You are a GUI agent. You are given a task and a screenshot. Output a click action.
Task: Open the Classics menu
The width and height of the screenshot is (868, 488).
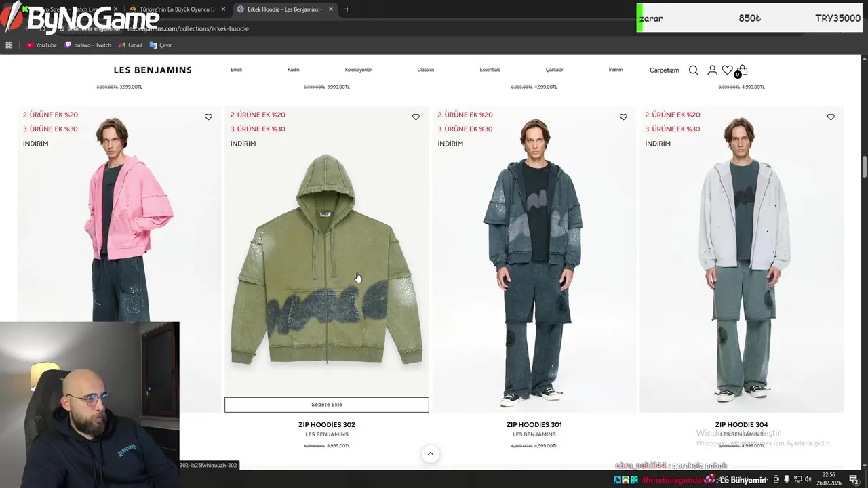(x=425, y=70)
